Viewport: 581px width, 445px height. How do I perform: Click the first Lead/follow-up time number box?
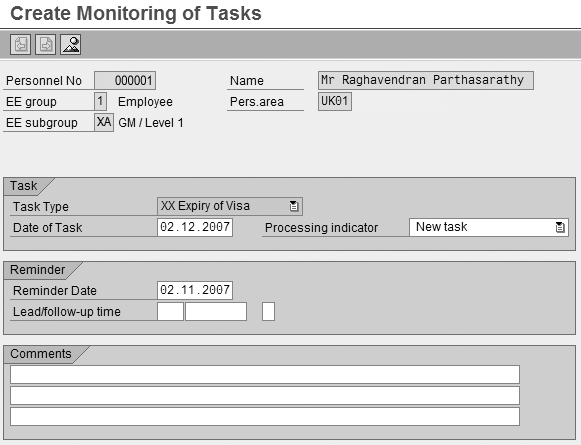tap(170, 312)
